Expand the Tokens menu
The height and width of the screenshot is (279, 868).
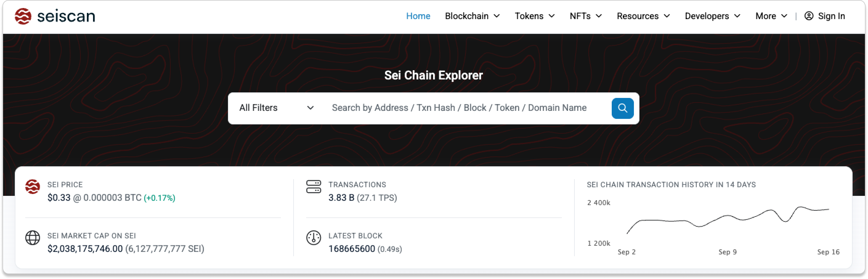coord(534,16)
